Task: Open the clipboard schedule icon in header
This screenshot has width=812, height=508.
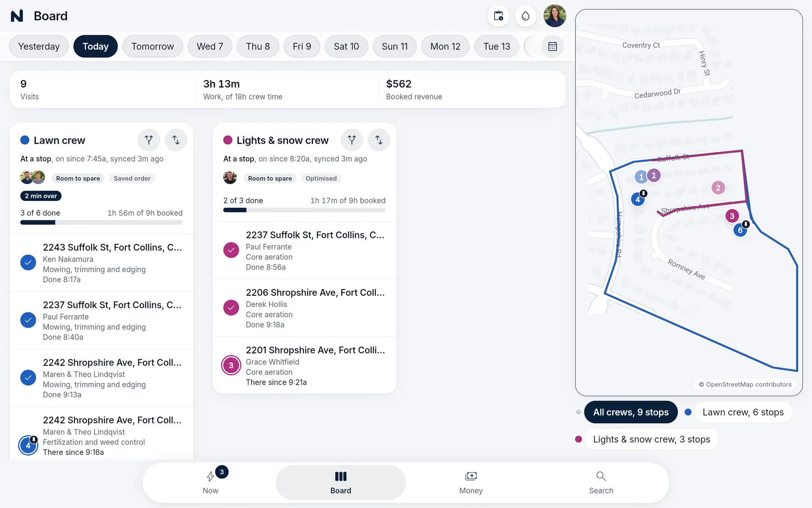Action: (x=498, y=16)
